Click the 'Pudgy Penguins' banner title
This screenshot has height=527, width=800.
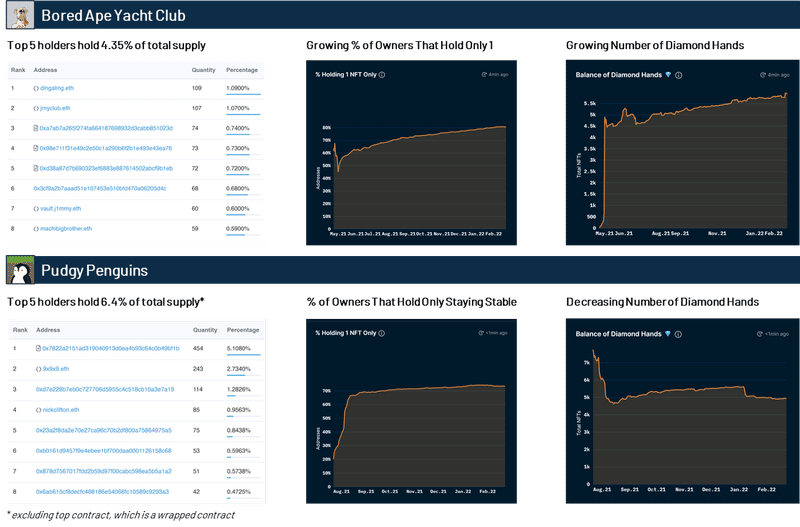(x=94, y=270)
